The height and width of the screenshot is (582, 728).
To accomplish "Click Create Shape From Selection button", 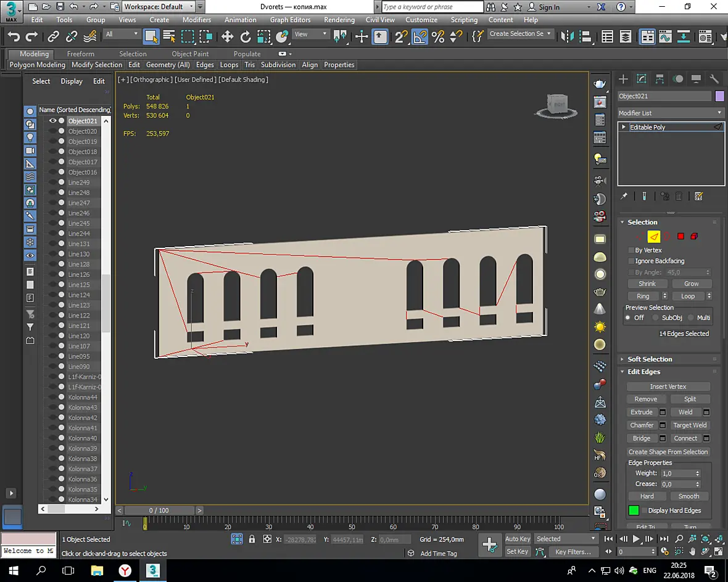I will [668, 451].
